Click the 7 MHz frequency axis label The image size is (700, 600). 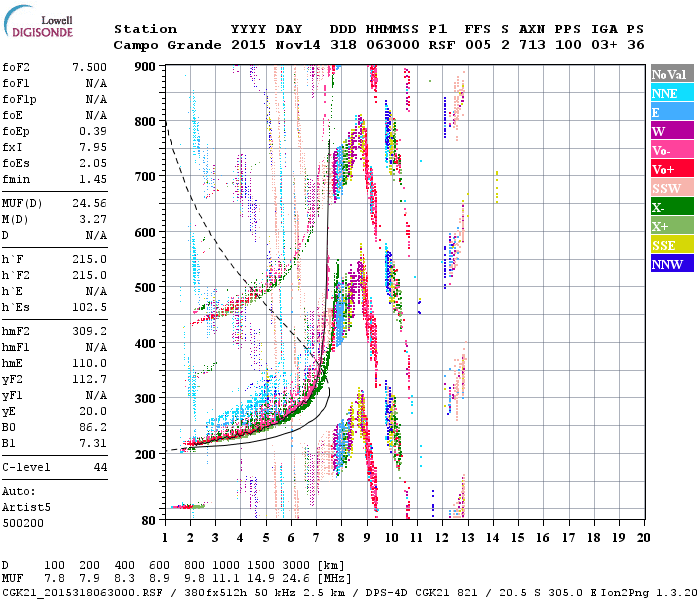316,538
